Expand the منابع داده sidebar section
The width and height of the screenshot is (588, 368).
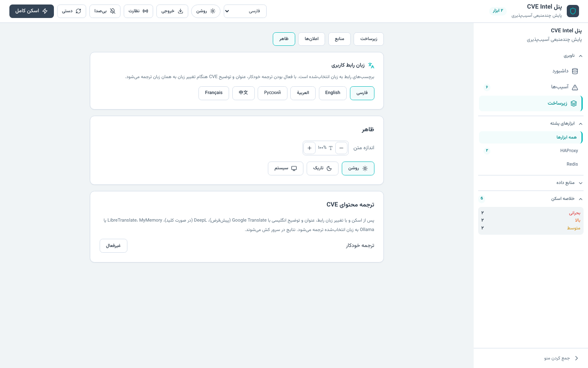pyautogui.click(x=531, y=183)
